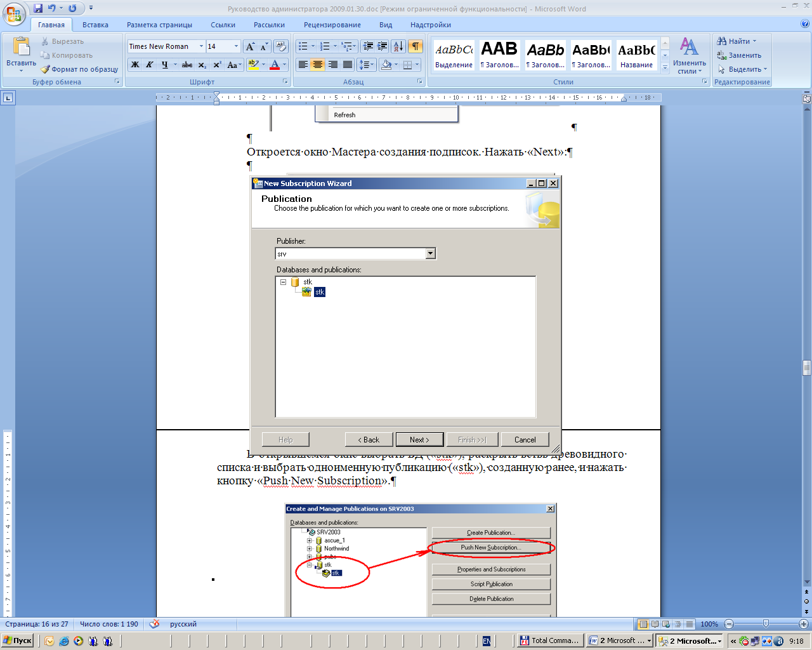Save the document via Quick Access toolbar
The image size is (812, 650).
pyautogui.click(x=38, y=8)
